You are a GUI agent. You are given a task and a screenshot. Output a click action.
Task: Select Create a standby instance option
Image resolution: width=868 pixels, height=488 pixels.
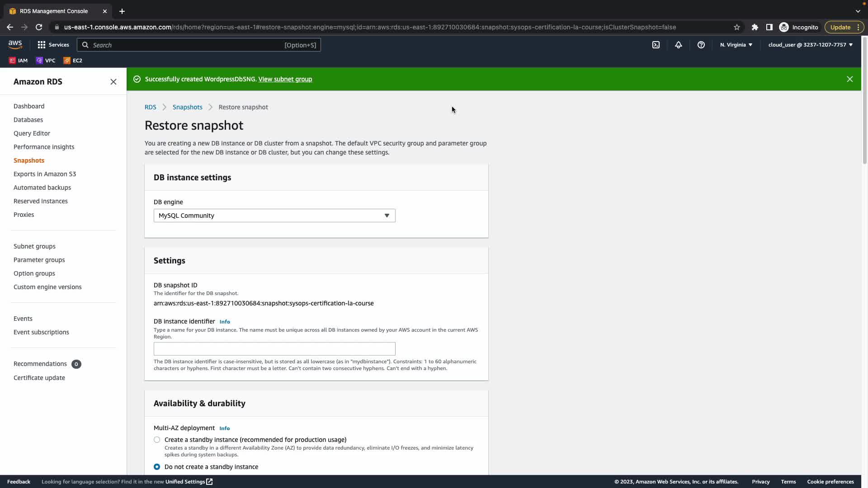(x=157, y=440)
